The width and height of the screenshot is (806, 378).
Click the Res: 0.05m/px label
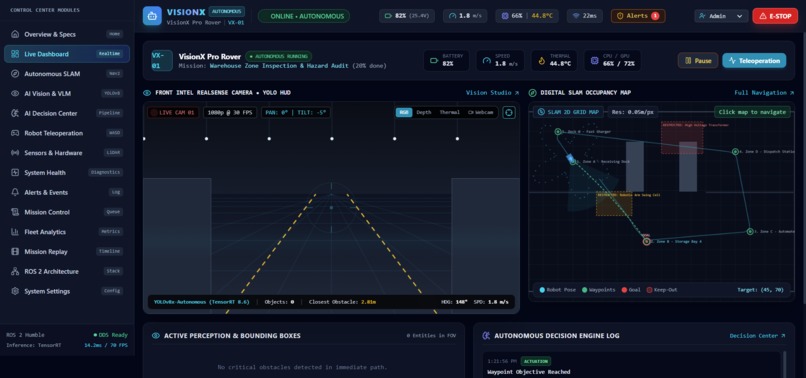coord(633,112)
